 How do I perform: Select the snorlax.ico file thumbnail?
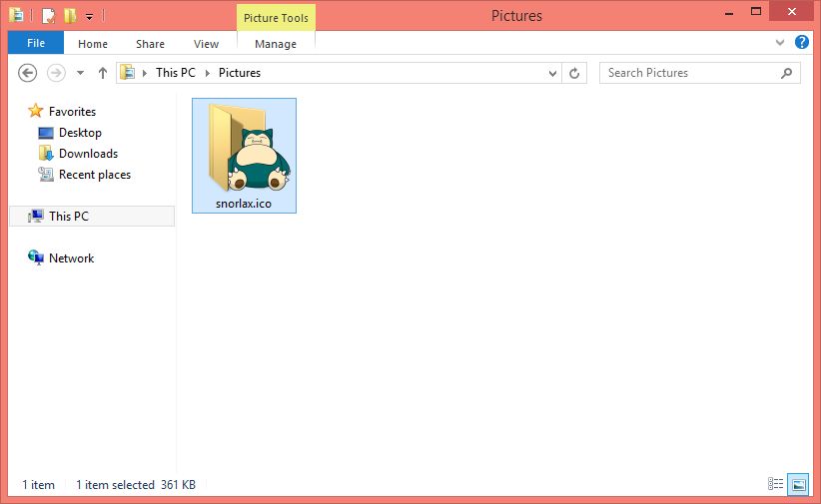point(244,150)
